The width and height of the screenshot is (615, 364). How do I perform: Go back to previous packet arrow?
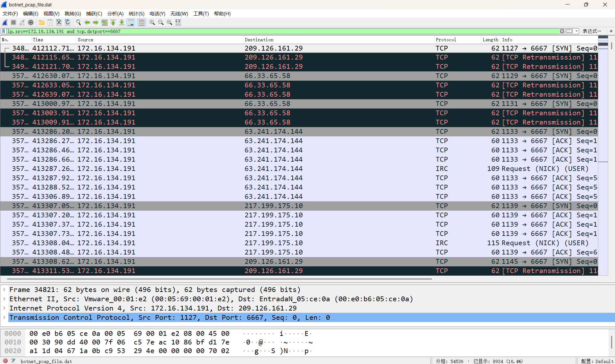(x=87, y=22)
